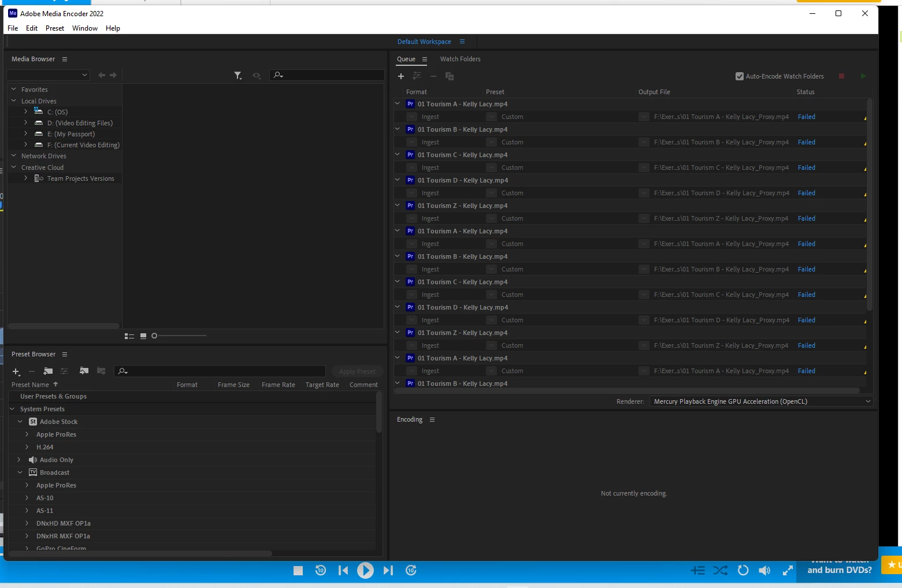The width and height of the screenshot is (902, 588).
Task: Click the filter funnel icon in Media Browser
Action: [237, 76]
